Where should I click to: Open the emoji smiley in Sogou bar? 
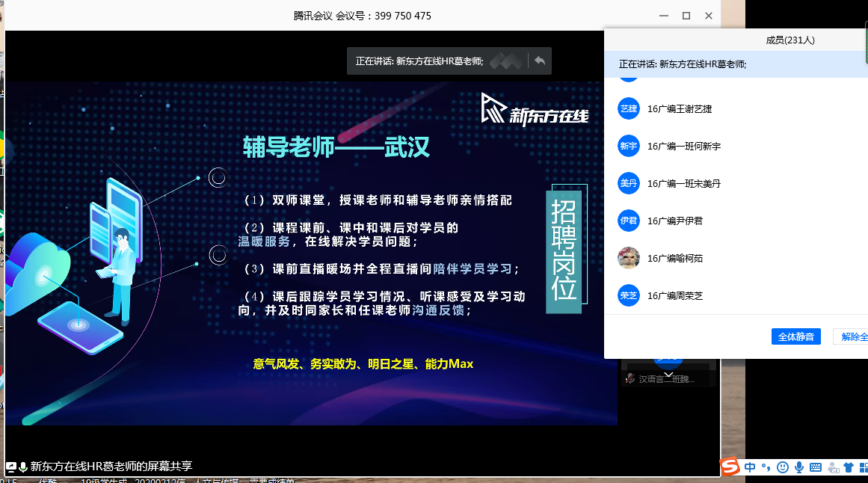782,467
